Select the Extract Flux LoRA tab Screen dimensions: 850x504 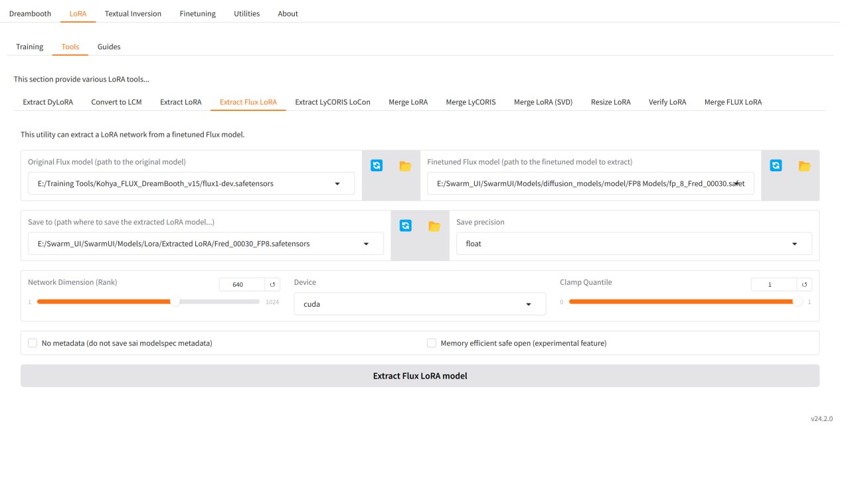tap(248, 102)
